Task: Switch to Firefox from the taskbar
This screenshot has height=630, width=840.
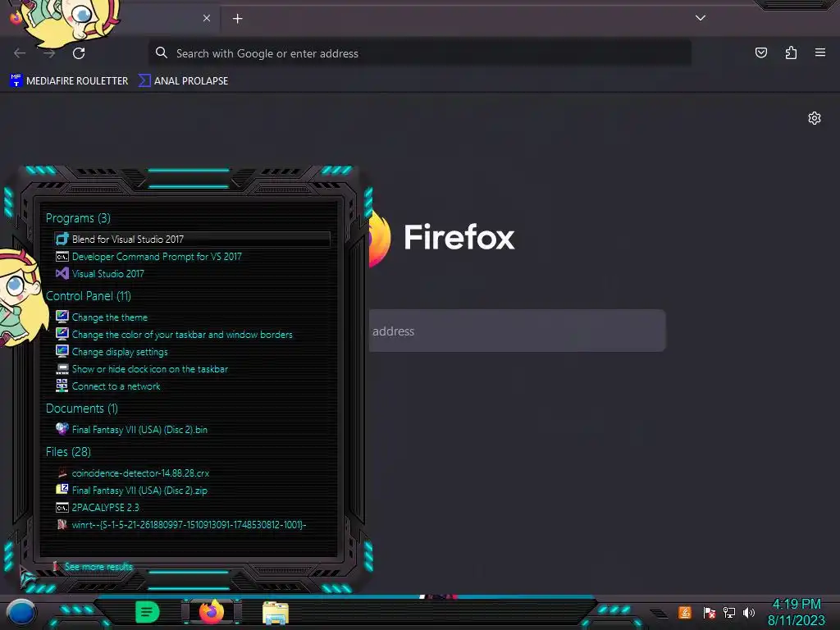Action: coord(212,612)
